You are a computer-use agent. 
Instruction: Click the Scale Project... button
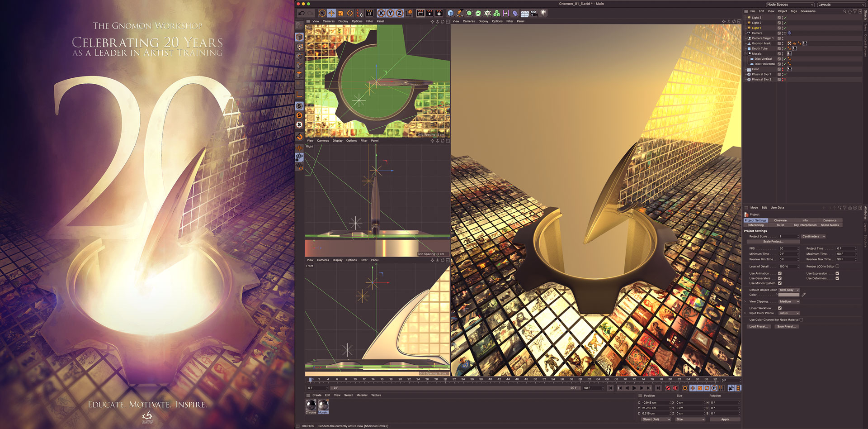coord(773,242)
